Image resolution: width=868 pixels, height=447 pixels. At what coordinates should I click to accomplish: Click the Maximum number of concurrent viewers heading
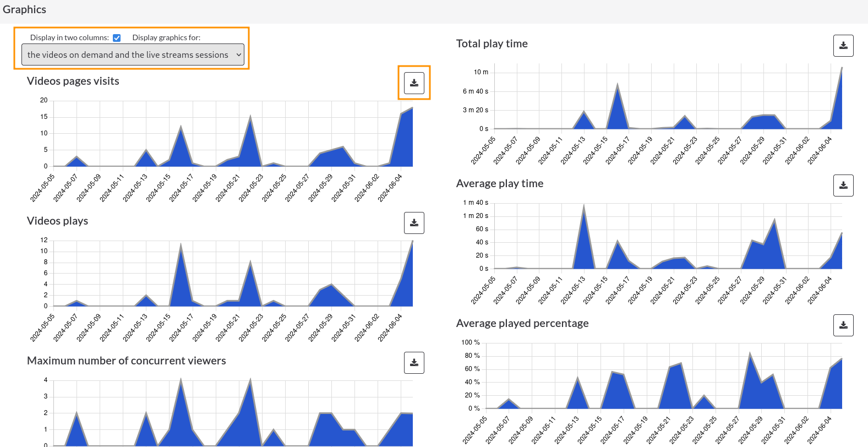click(127, 361)
